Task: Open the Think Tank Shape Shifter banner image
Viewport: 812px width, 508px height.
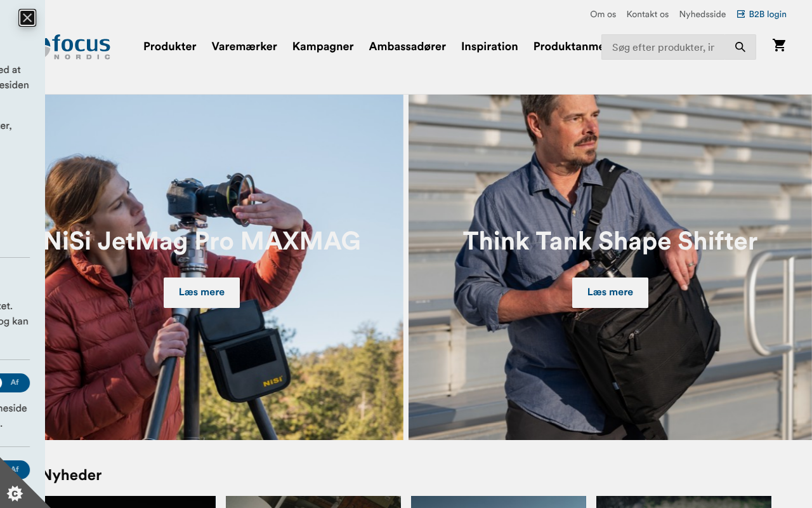Action: pyautogui.click(x=610, y=267)
